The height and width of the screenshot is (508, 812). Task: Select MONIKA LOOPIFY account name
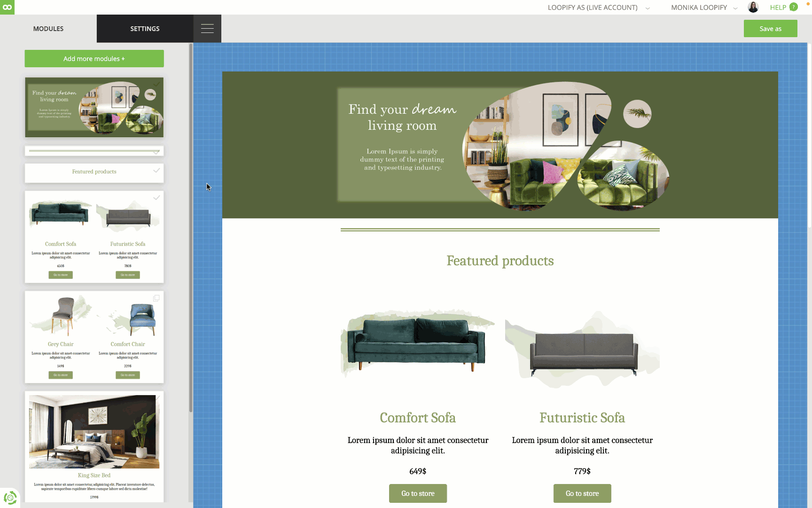pos(699,8)
